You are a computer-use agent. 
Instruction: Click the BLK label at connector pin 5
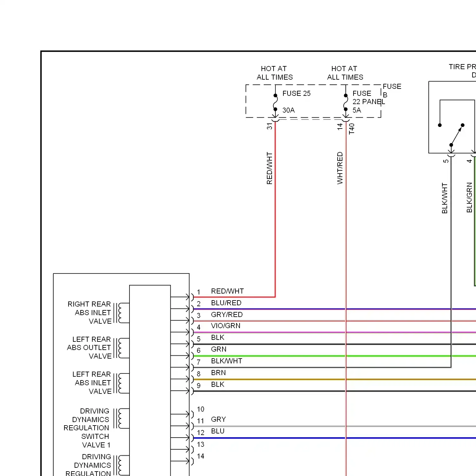[218, 337]
